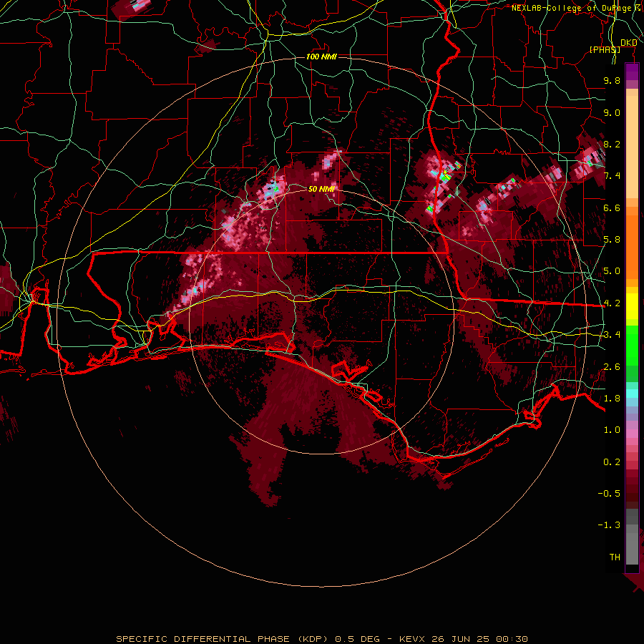This screenshot has height=644, width=644.
Task: Click the 0.2 value on color scale
Action: [612, 462]
